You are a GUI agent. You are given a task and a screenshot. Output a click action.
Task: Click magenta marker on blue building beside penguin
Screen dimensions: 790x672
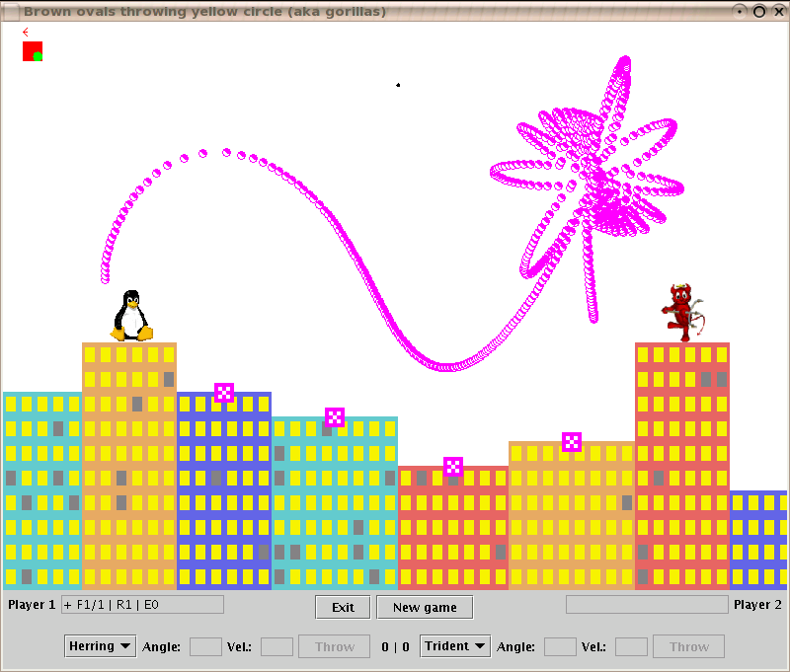coord(224,393)
